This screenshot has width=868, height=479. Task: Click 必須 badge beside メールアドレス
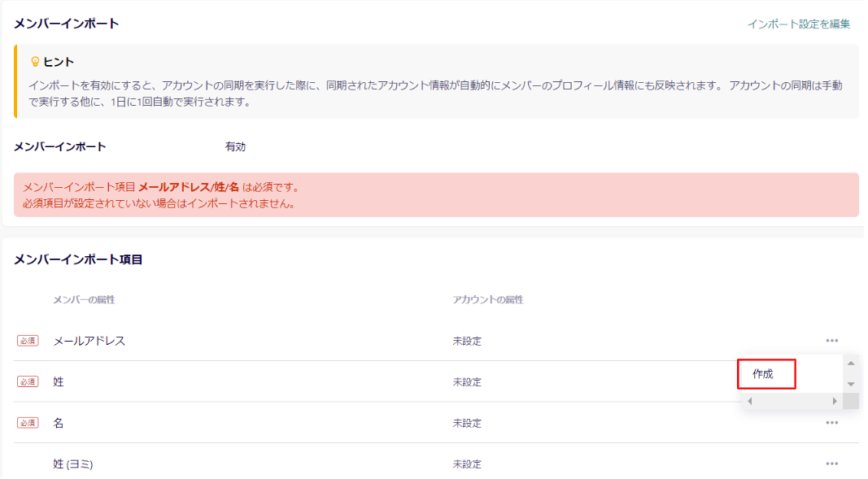[x=28, y=341]
